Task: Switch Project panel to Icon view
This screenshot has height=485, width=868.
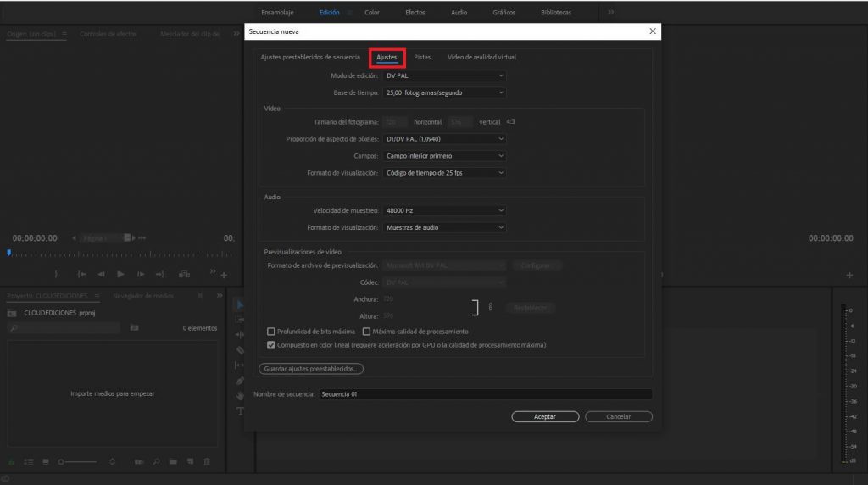Action: 46,462
